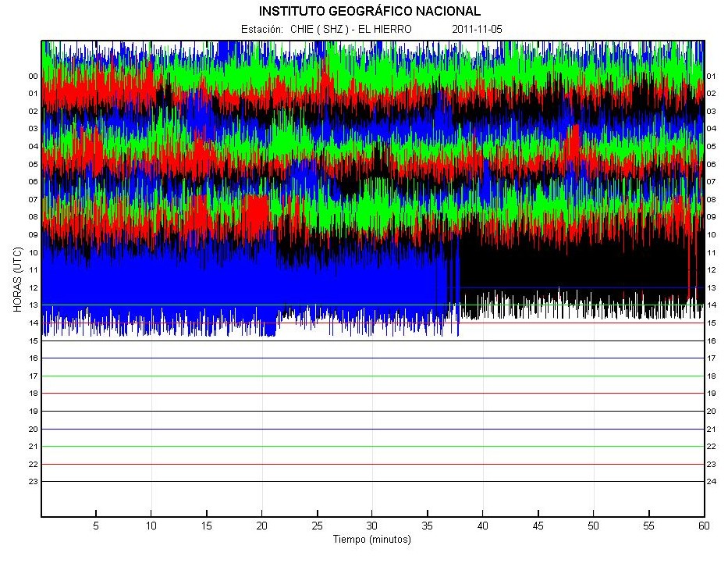Click the red burst near minute 20, hour 08
728x574 pixels.
255,211
